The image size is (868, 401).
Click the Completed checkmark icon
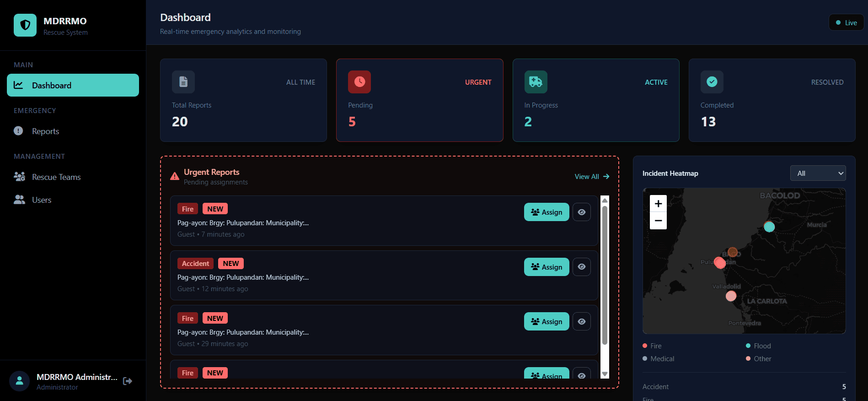tap(712, 82)
